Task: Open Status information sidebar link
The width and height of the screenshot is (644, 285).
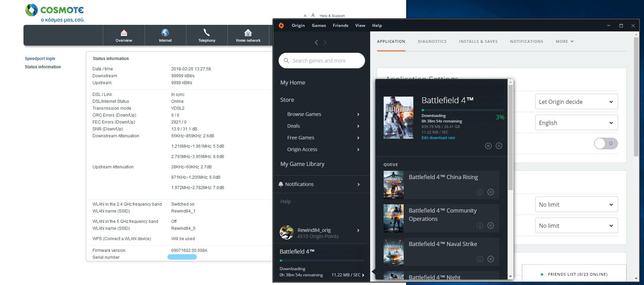Action: coord(42,67)
